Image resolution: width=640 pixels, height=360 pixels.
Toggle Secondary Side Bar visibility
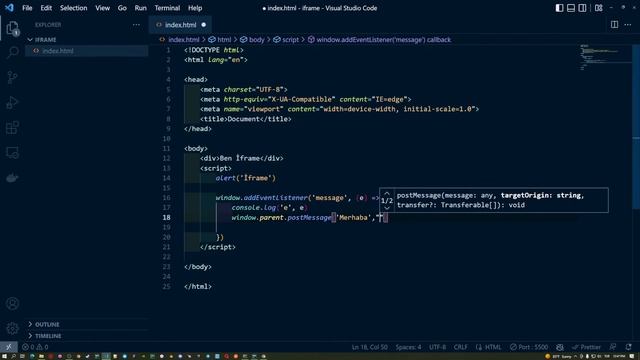[x=582, y=8]
